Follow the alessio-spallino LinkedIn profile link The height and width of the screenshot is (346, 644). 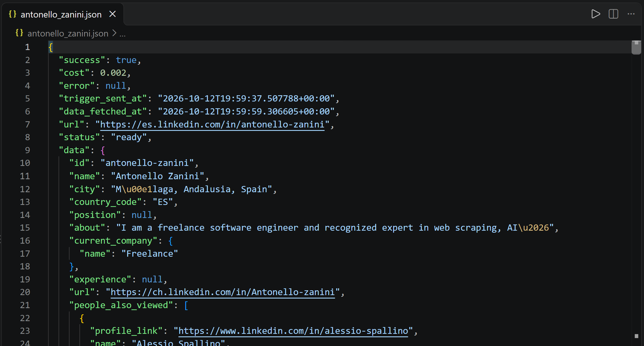tap(293, 331)
